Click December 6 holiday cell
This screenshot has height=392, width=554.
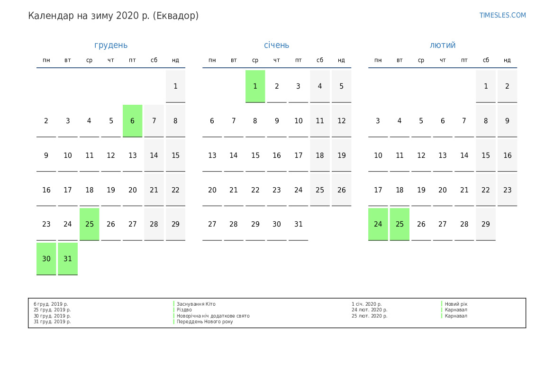pos(133,121)
